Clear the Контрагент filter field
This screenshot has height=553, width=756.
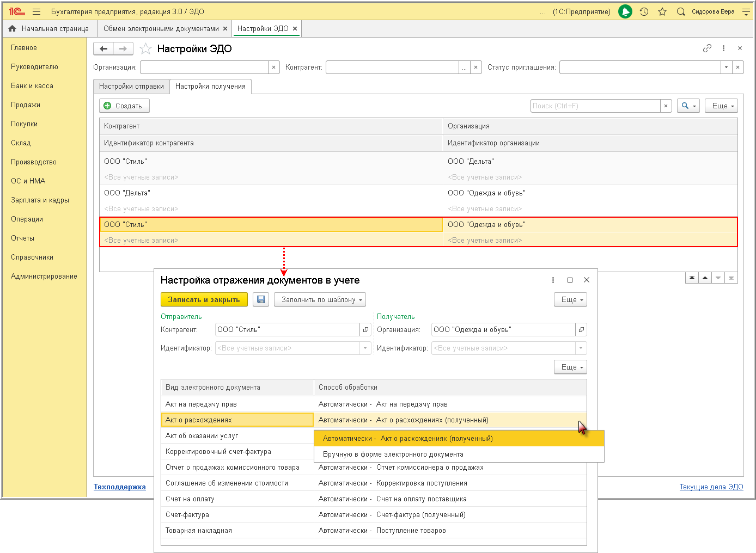(476, 67)
